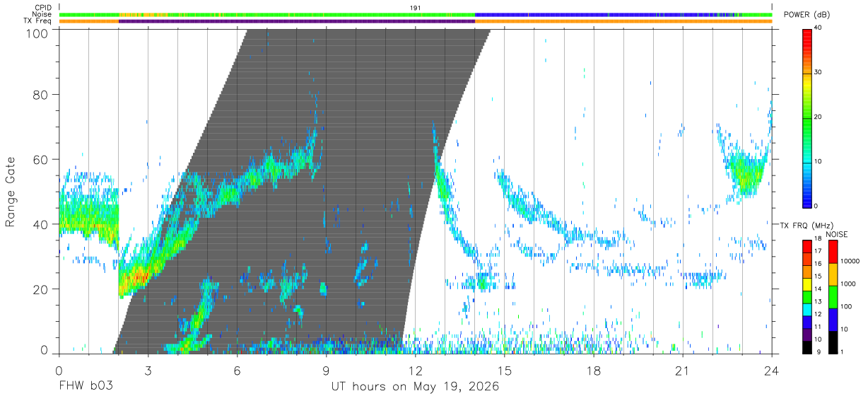
Task: Click the 15 tick on UT hours axis
Action: [504, 370]
